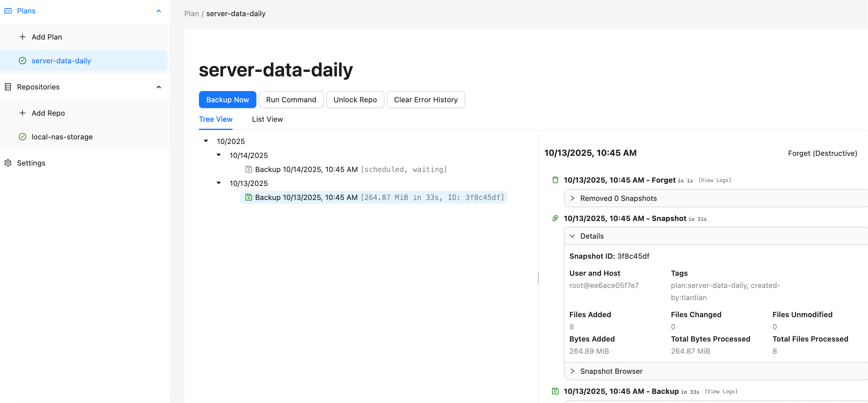Viewport: 868px width, 403px height.
Task: Click the Total Files Processed label
Action: point(810,339)
